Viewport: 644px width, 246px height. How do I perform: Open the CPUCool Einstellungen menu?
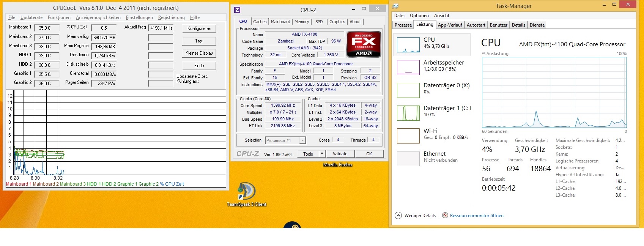coord(139,17)
